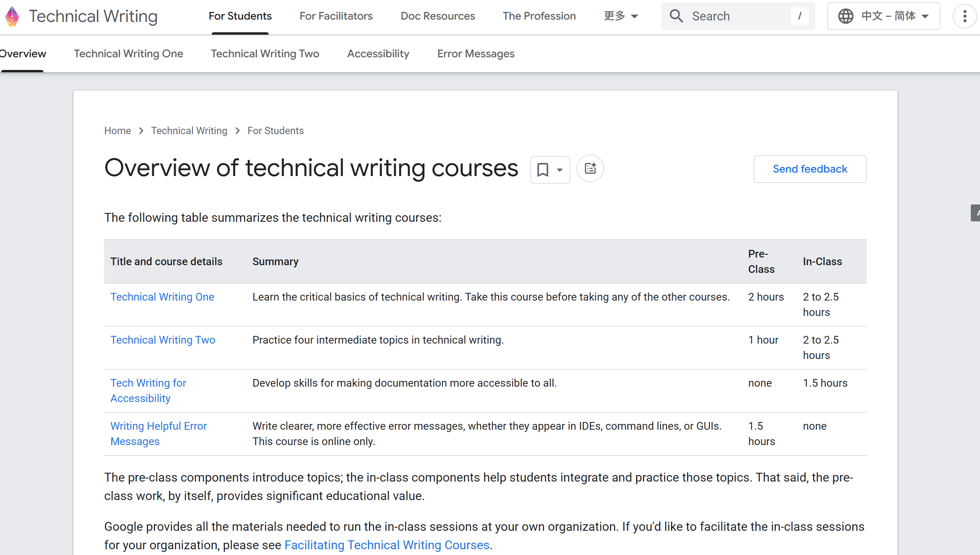Click the slash shortcut key badge

(x=800, y=16)
